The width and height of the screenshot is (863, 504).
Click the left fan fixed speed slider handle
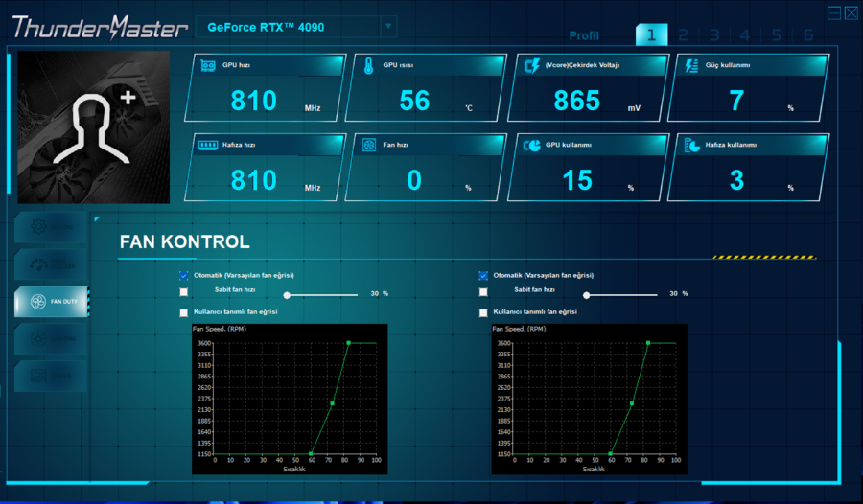click(x=287, y=295)
